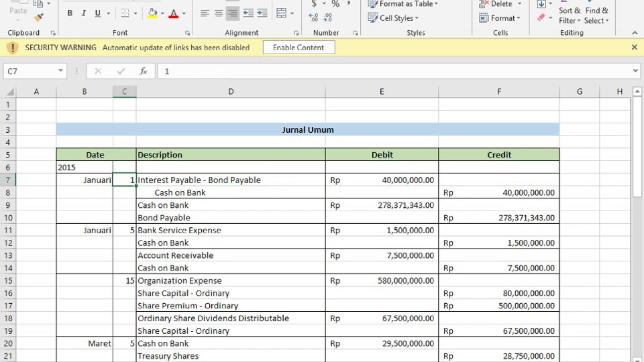This screenshot has width=644, height=362.
Task: Open the Find & Select menu
Action: pyautogui.click(x=597, y=15)
